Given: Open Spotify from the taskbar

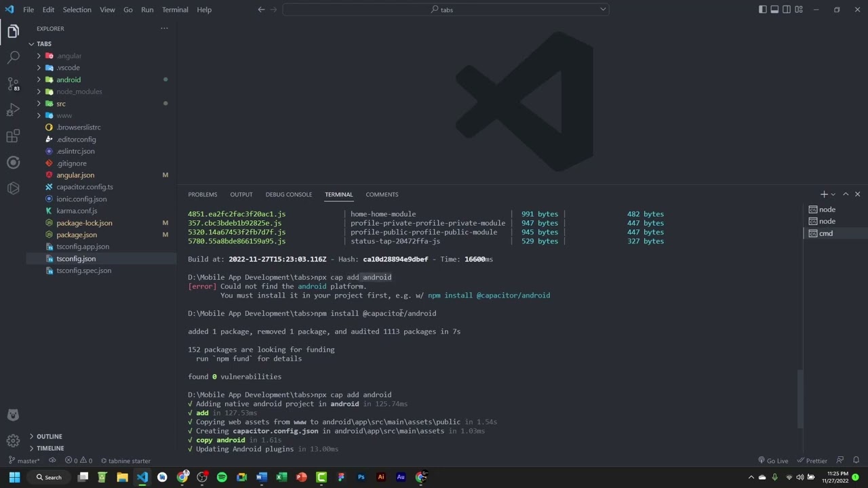Looking at the screenshot, I should click(x=222, y=477).
